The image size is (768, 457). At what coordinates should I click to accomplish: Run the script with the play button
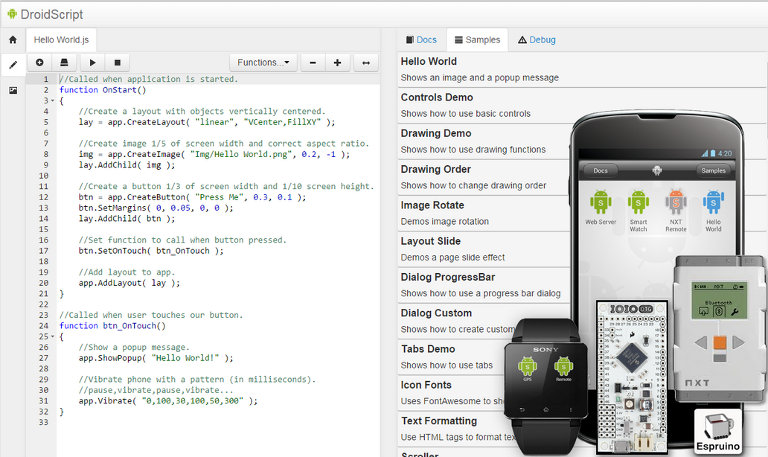[93, 62]
